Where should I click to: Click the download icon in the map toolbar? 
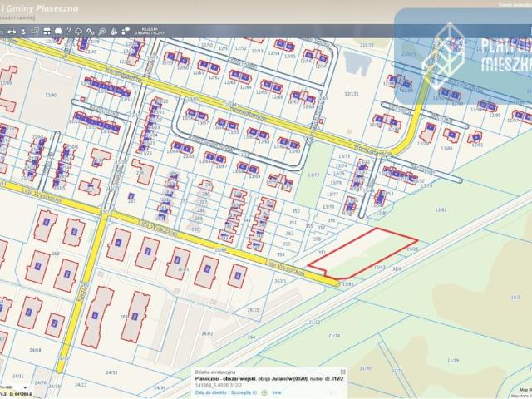[x=23, y=32]
